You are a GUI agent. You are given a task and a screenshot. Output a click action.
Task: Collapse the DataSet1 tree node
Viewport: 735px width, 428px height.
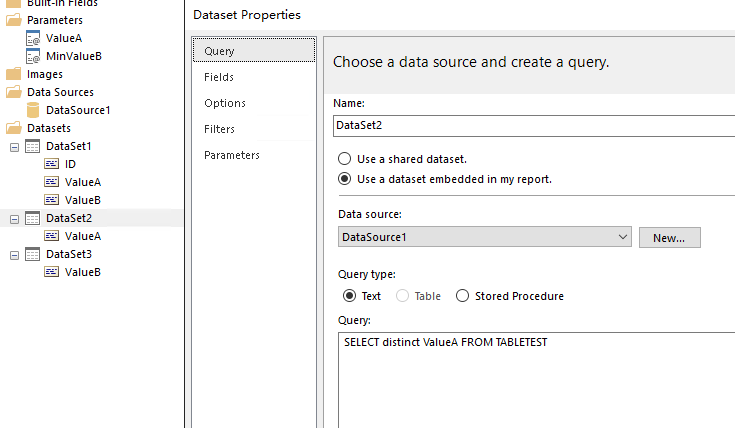14,146
